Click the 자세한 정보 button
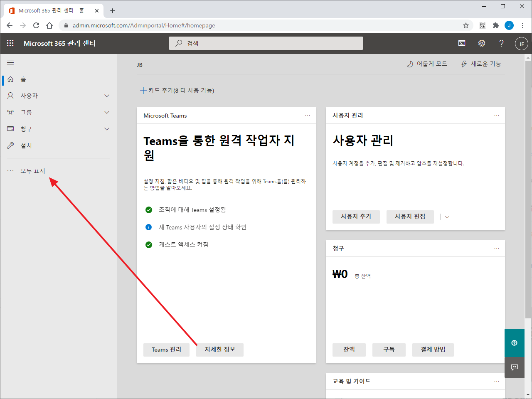This screenshot has width=532, height=399. [220, 350]
